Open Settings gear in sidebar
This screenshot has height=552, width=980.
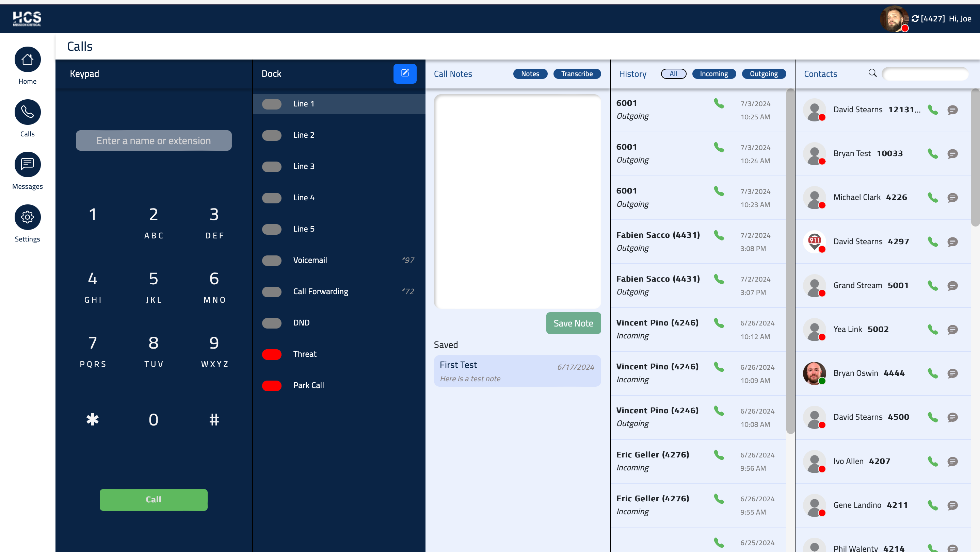27,217
